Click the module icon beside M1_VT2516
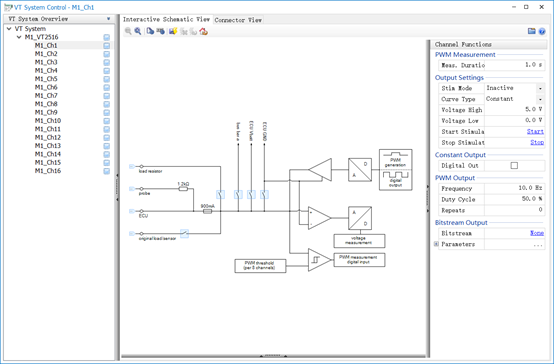 pos(106,37)
